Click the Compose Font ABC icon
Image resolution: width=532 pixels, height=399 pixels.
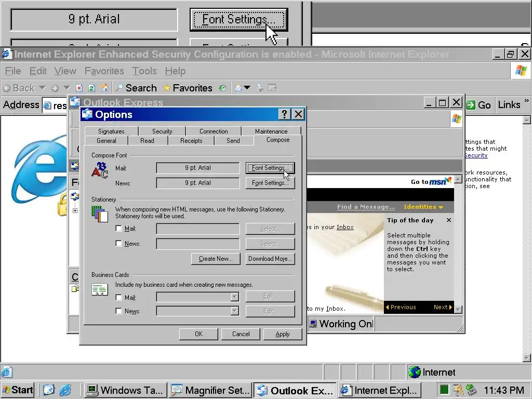click(x=100, y=170)
